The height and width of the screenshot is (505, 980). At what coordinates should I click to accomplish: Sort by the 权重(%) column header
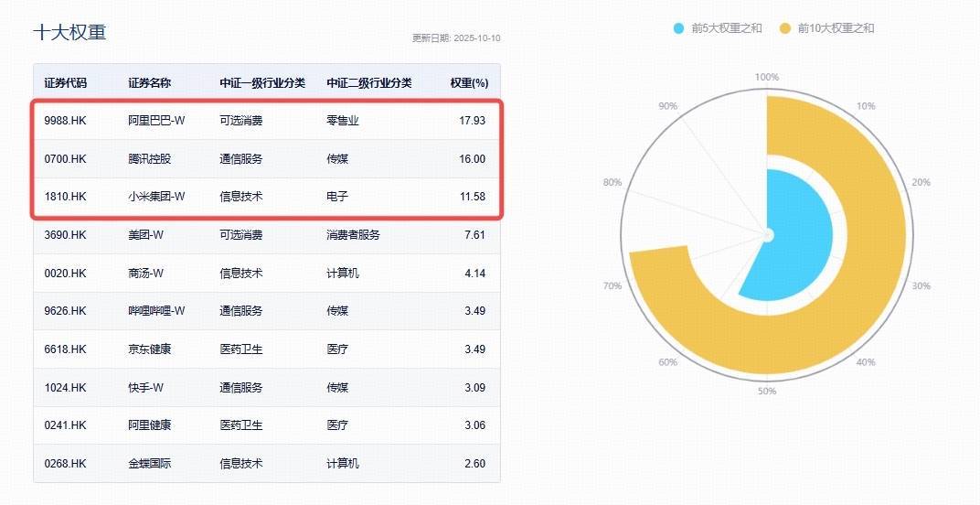[x=468, y=83]
